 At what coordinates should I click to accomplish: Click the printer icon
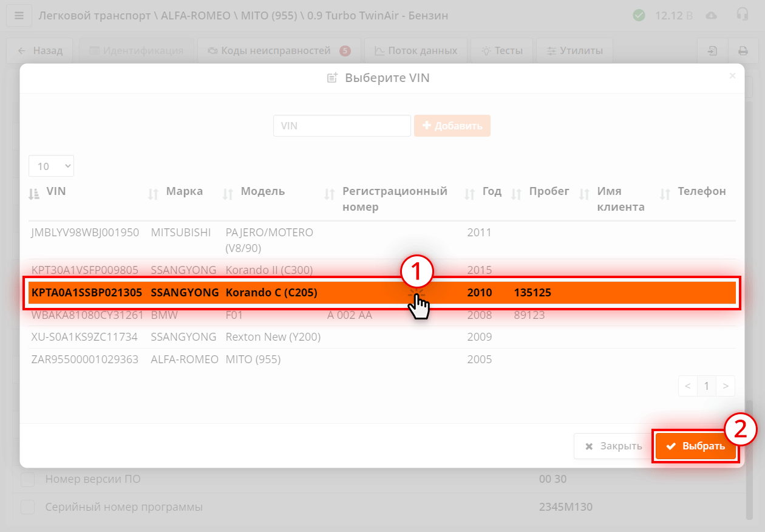(x=743, y=51)
